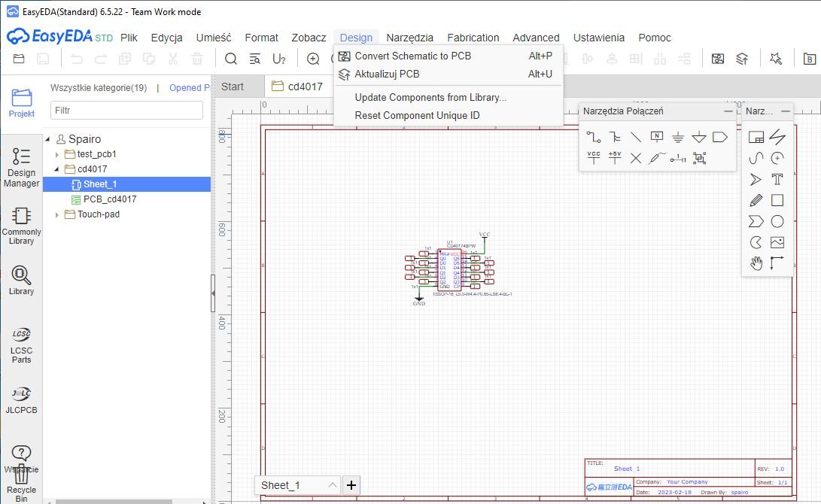Image resolution: width=821 pixels, height=504 pixels.
Task: Select the Image insert tool
Action: click(x=777, y=242)
